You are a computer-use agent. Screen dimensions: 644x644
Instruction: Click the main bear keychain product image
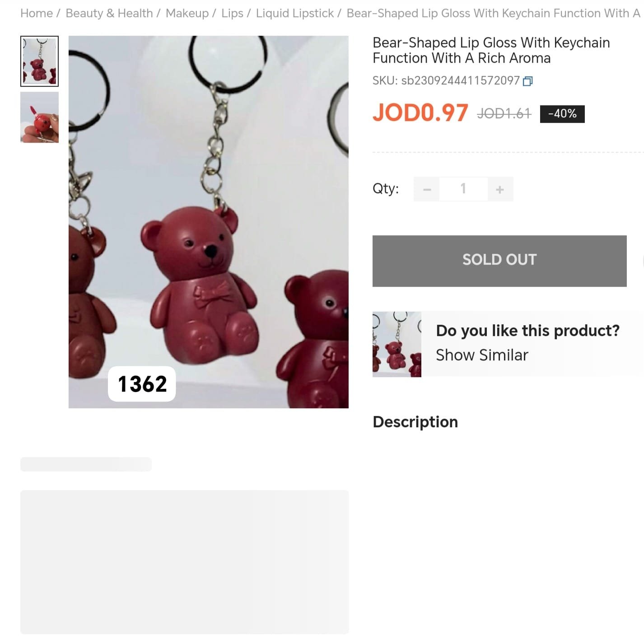click(209, 222)
